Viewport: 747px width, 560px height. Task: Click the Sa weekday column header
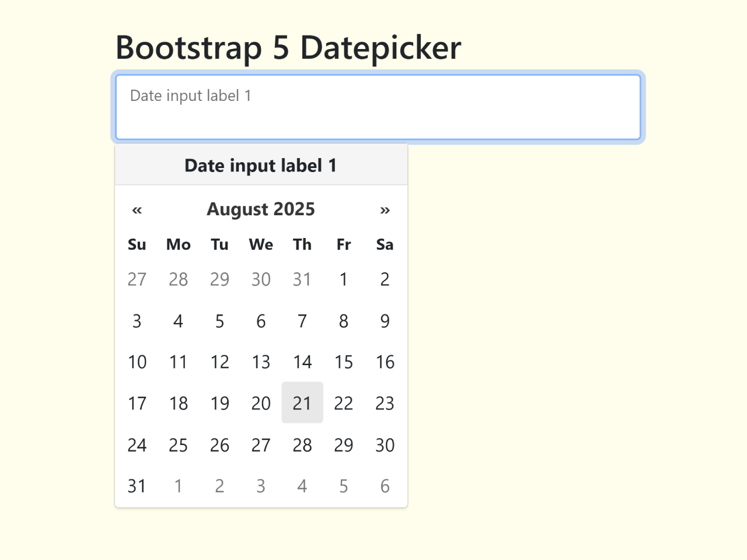click(x=385, y=244)
